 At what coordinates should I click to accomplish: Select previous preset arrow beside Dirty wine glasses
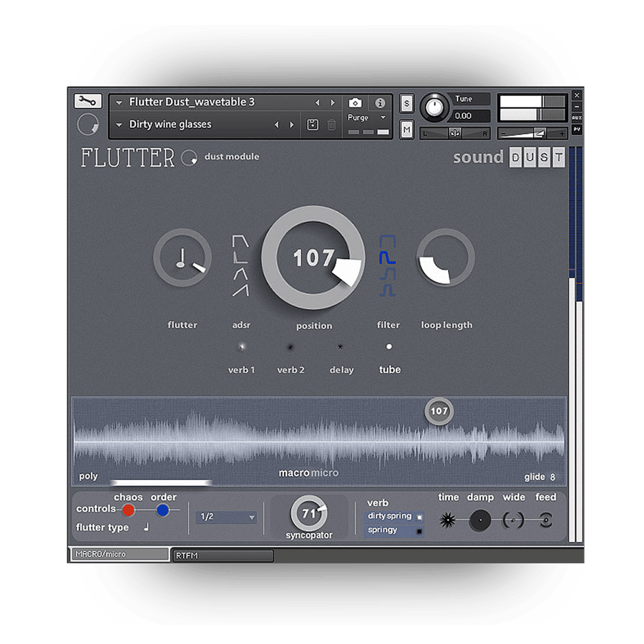pyautogui.click(x=276, y=125)
